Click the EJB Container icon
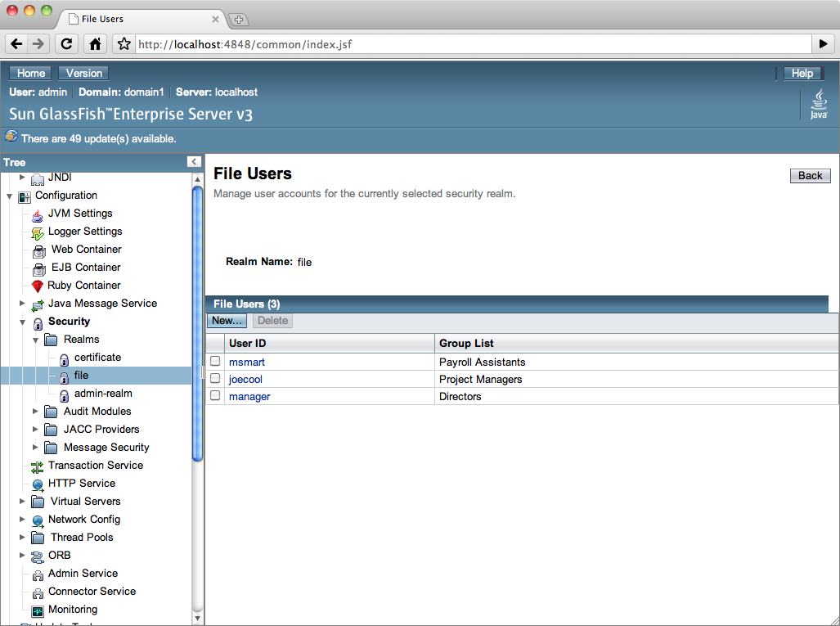This screenshot has width=840, height=626. [39, 269]
